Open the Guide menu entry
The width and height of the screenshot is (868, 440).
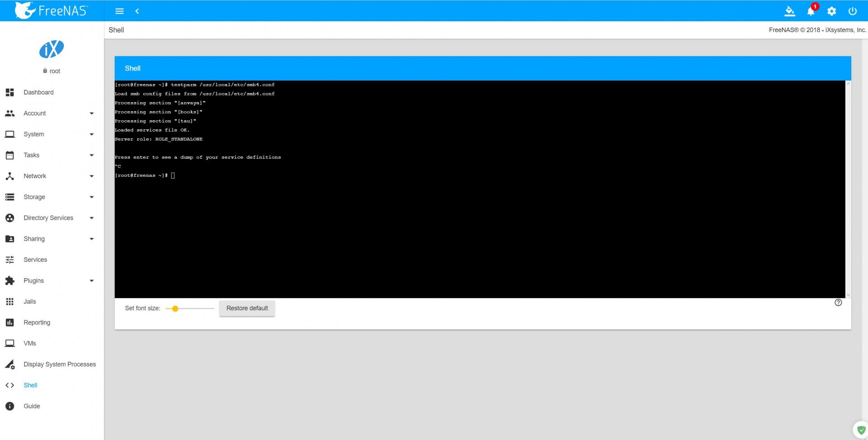(x=52, y=406)
